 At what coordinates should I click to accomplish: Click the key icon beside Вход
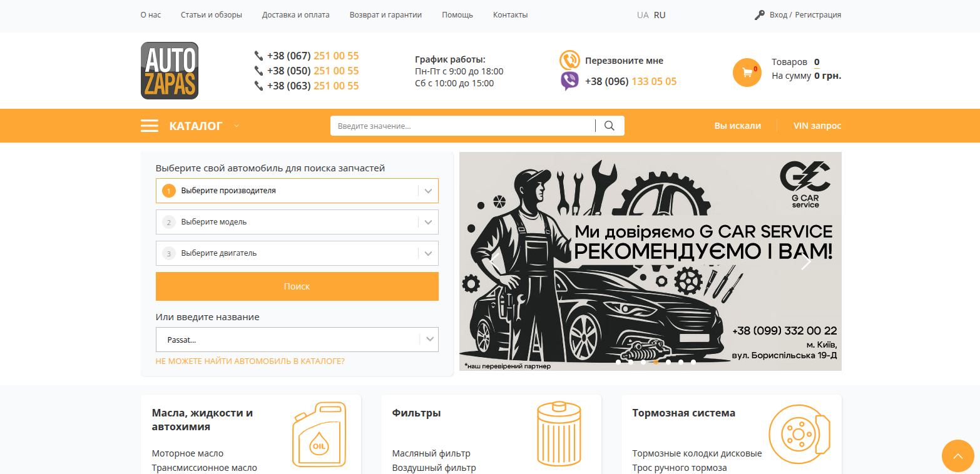[x=760, y=15]
